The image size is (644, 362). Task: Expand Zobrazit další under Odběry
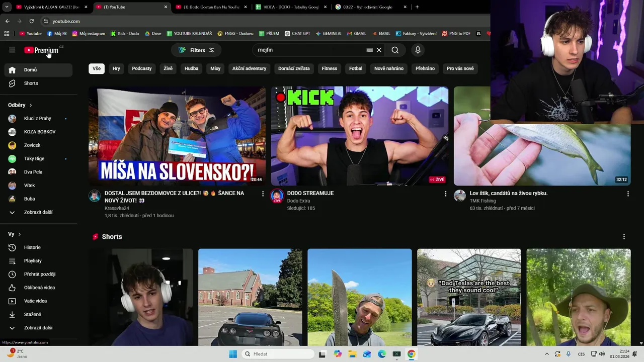click(38, 212)
